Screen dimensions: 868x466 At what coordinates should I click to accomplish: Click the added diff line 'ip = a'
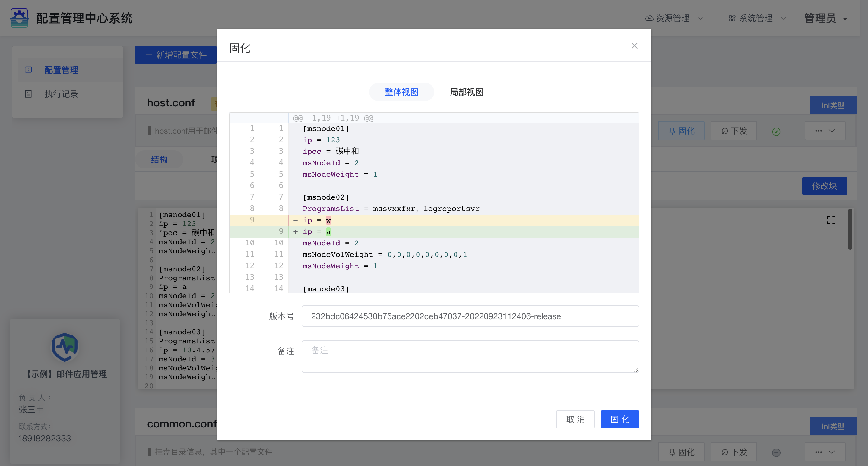(x=434, y=232)
